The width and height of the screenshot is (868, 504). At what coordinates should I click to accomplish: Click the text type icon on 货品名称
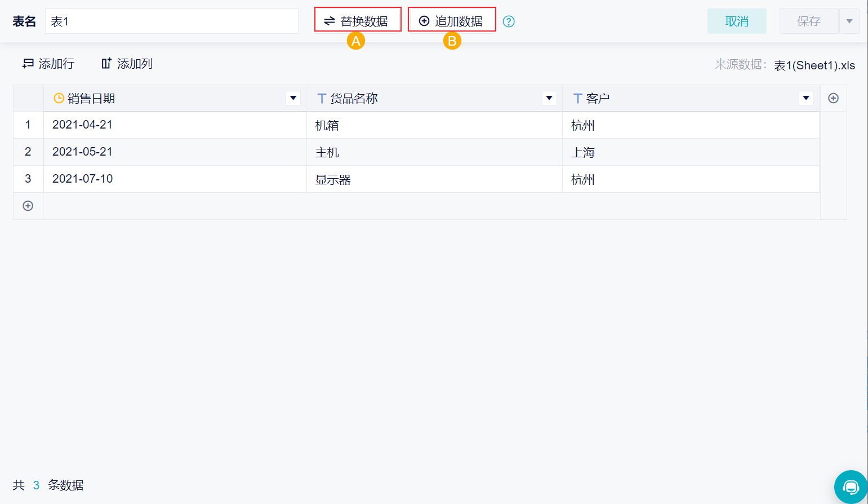click(322, 98)
